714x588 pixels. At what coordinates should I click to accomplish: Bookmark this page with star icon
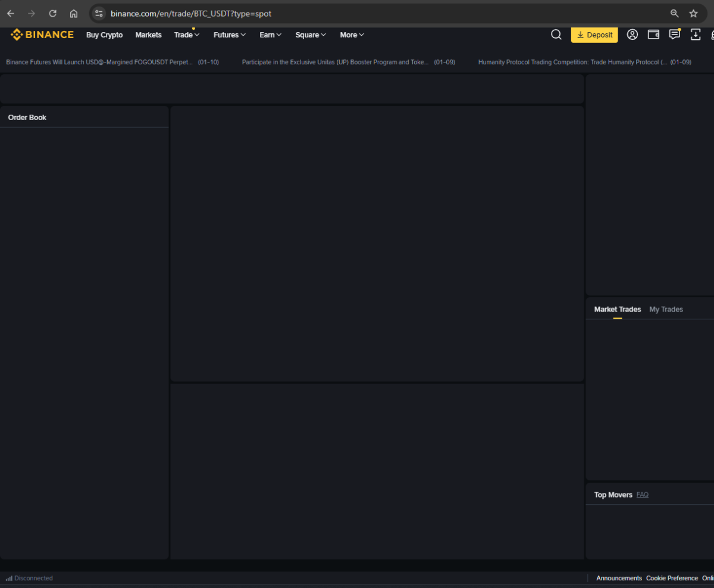click(x=693, y=14)
